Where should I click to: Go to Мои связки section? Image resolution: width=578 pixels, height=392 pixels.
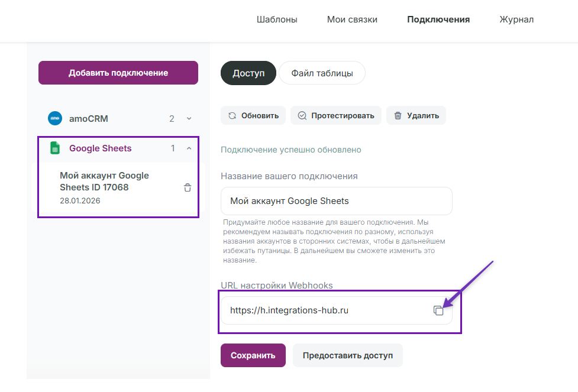[x=352, y=20]
